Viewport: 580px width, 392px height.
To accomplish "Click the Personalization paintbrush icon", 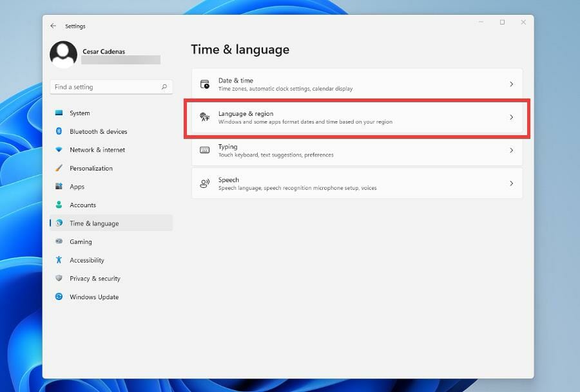I will pos(59,168).
